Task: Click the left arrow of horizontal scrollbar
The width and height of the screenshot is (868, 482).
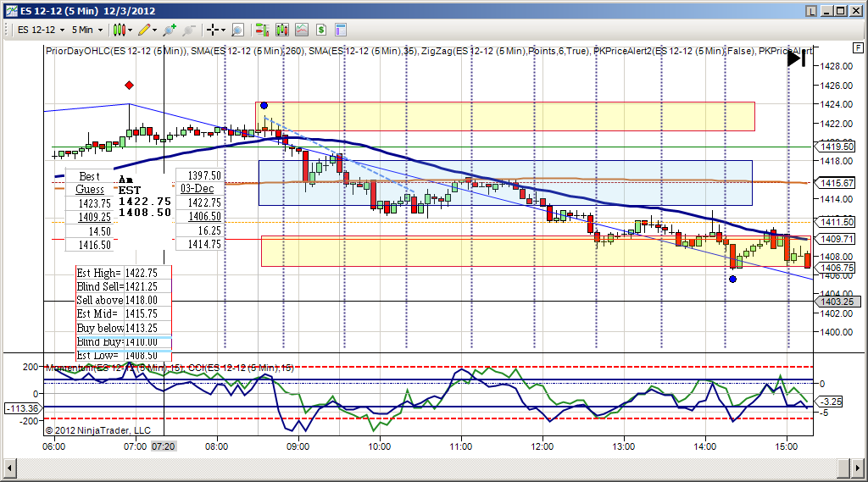Action: pos(9,468)
